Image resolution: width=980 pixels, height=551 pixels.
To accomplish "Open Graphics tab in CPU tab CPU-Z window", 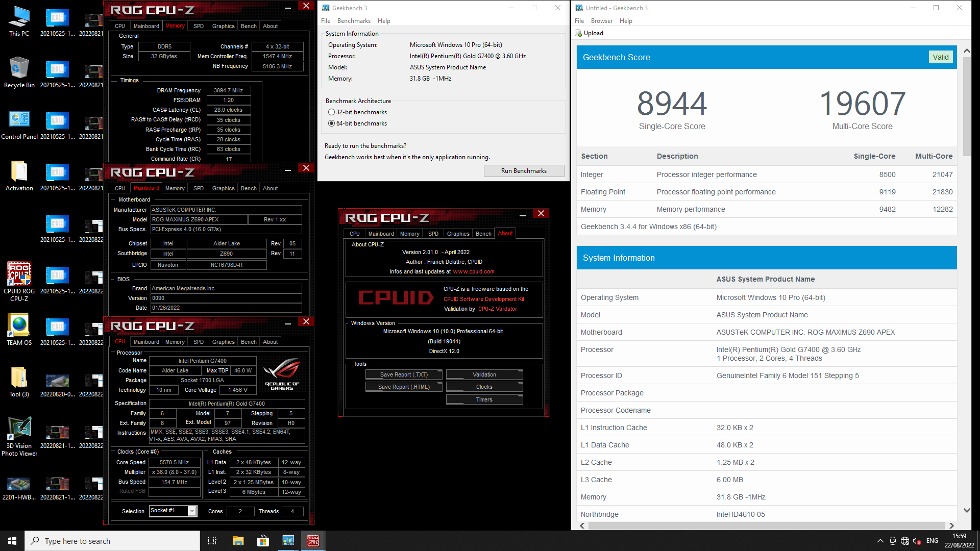I will pyautogui.click(x=224, y=342).
